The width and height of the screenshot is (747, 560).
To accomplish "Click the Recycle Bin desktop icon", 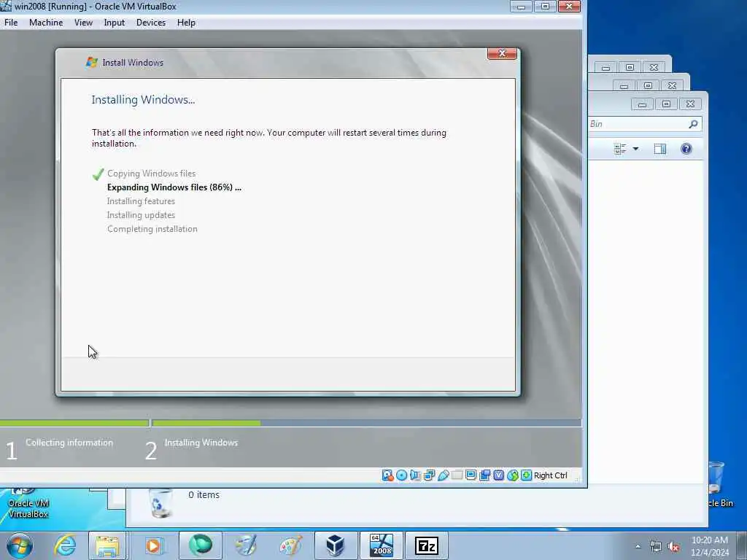I will (x=719, y=485).
